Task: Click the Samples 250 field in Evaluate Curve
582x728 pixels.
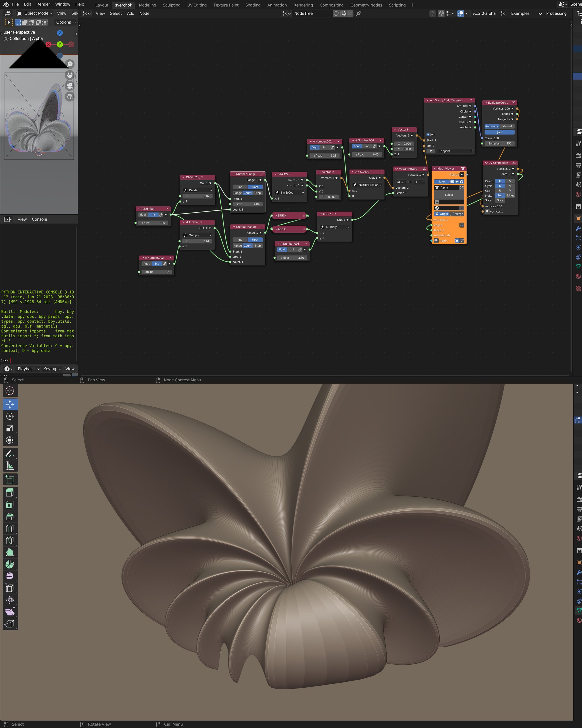Action: 499,144
